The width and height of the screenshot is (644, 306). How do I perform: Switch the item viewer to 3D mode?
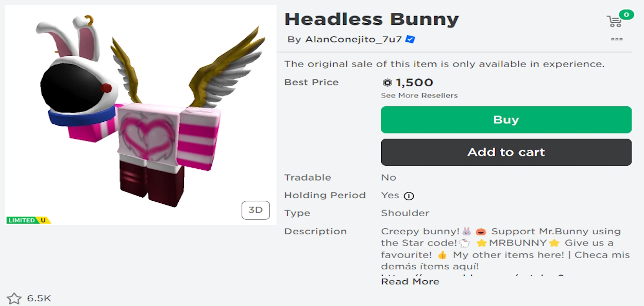point(256,210)
